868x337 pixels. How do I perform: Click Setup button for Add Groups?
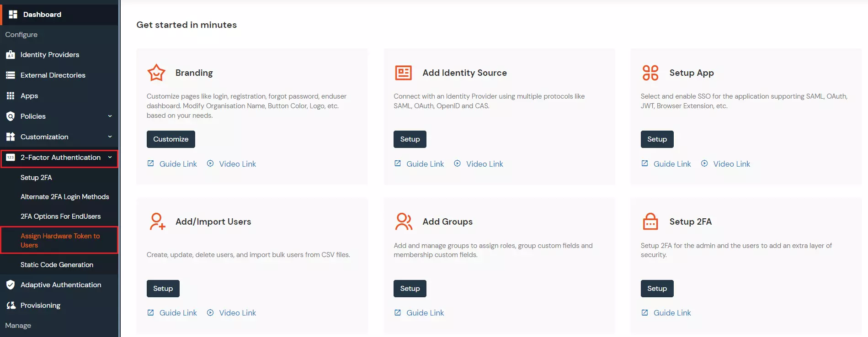click(x=410, y=289)
